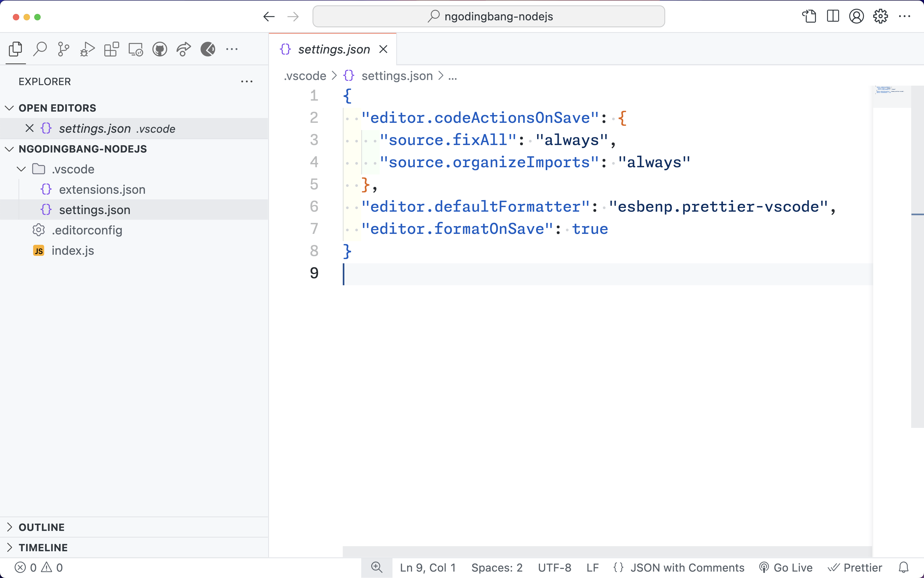Open the Accounts profile icon
The width and height of the screenshot is (924, 578).
(856, 16)
